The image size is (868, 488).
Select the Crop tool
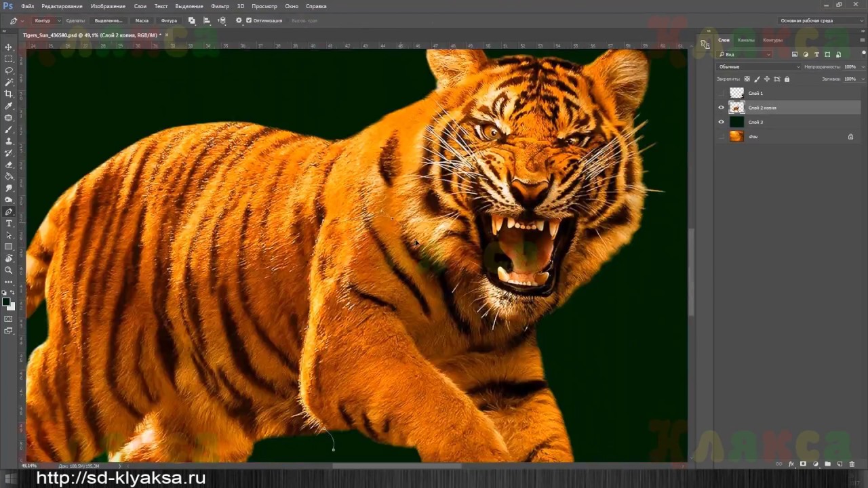point(9,94)
